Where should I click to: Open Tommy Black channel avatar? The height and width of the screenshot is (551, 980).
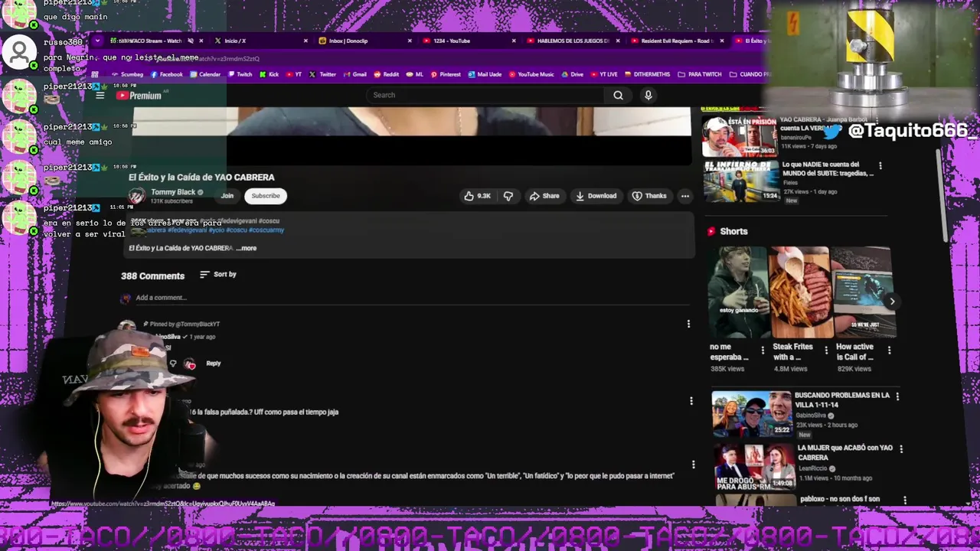point(136,196)
